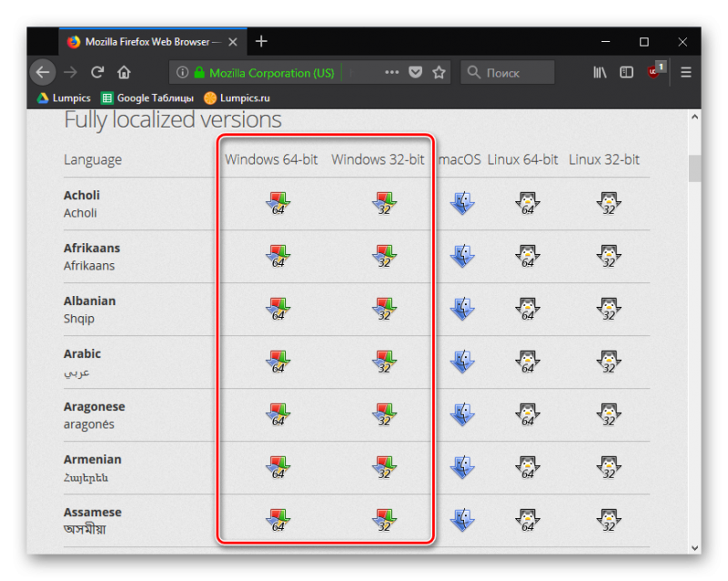Viewport: 728px width, 581px height.
Task: Open Lumpics.ru bookmark
Action: pos(237,98)
